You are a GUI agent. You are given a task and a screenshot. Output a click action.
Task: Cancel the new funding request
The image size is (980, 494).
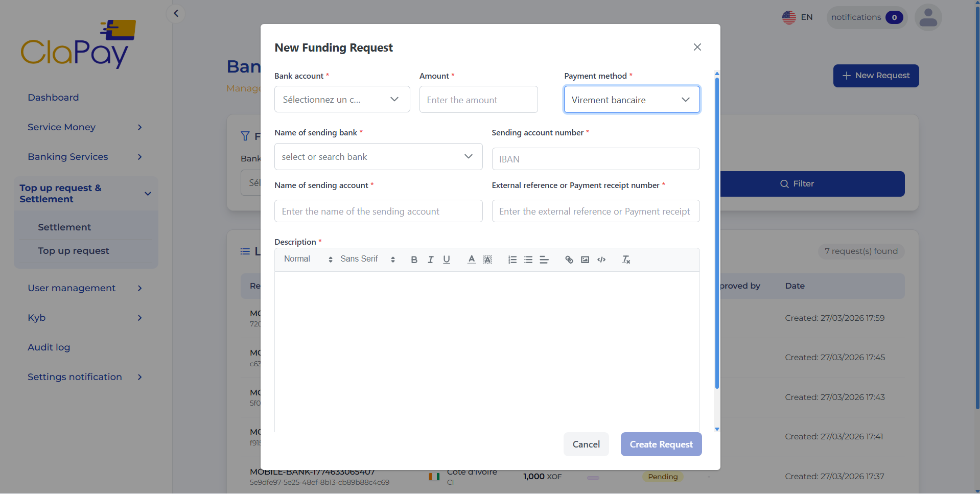[586, 444]
